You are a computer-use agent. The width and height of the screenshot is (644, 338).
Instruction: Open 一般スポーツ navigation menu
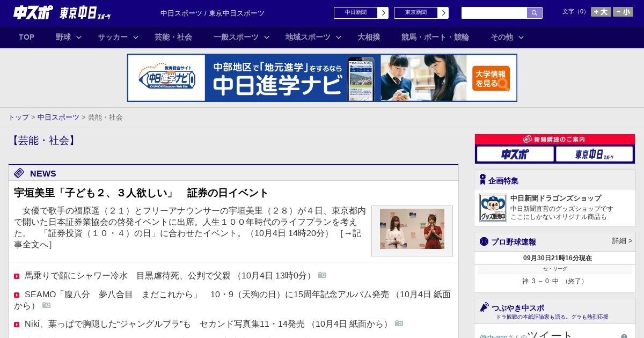coord(236,37)
